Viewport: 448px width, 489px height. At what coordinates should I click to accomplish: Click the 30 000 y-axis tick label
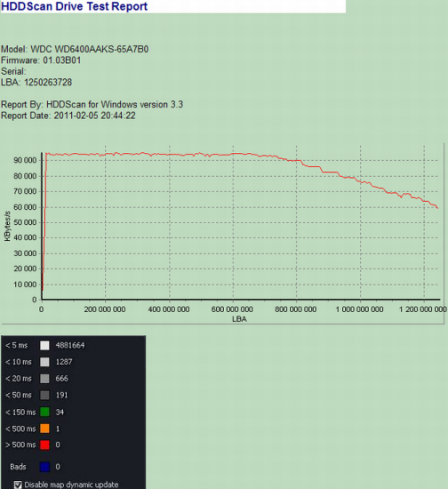(x=25, y=253)
